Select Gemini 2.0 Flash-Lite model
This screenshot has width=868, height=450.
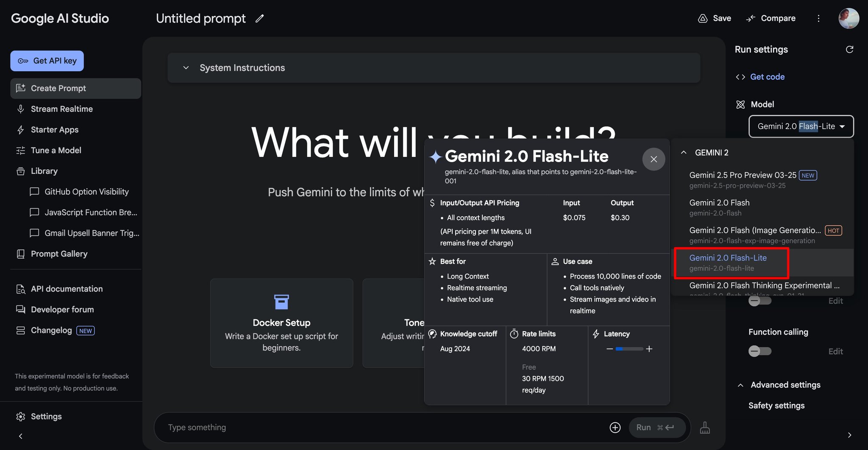763,263
